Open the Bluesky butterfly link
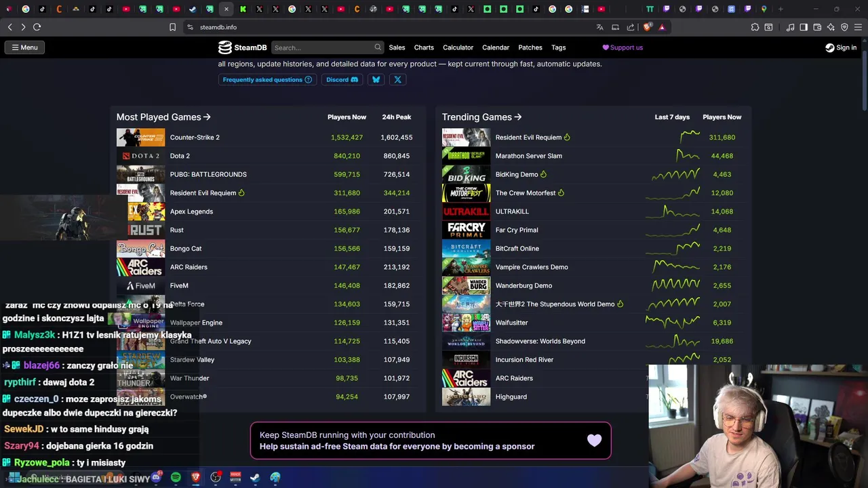868x488 pixels. point(376,79)
